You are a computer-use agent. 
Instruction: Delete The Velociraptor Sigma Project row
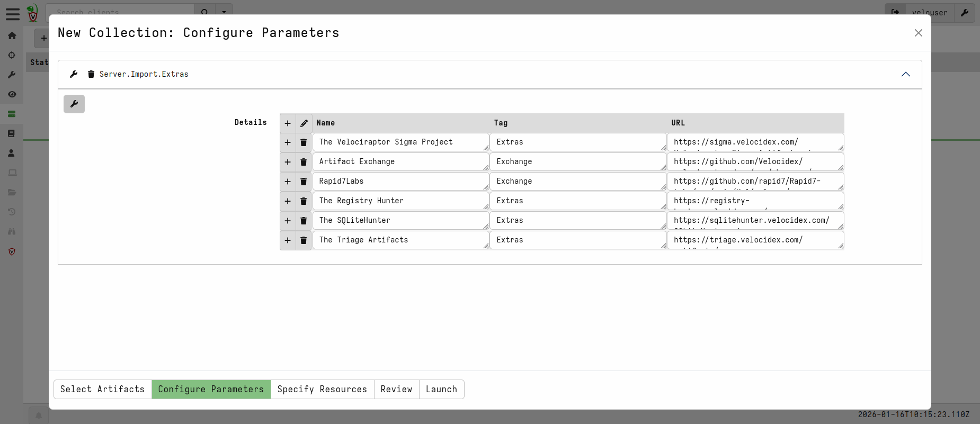tap(304, 142)
